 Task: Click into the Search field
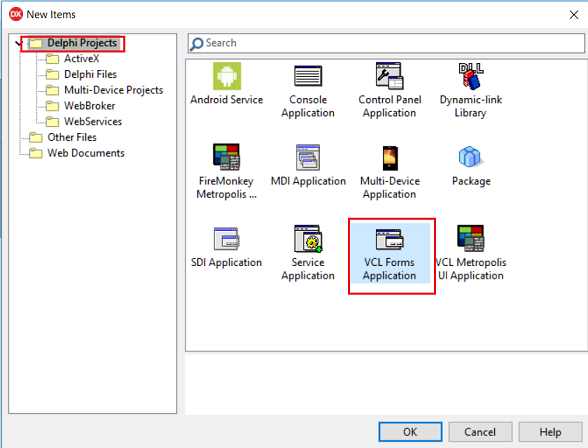(386, 43)
